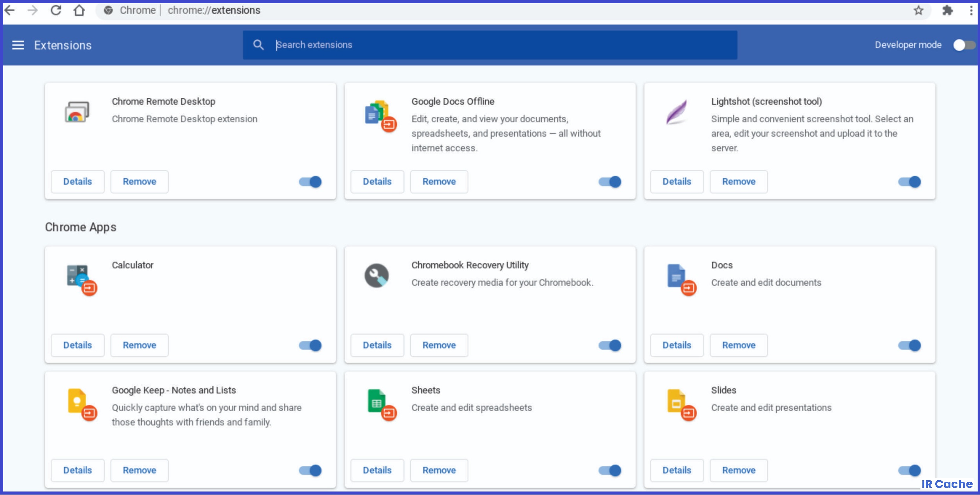The width and height of the screenshot is (980, 495).
Task: Click the Docs app icon
Action: click(x=681, y=280)
